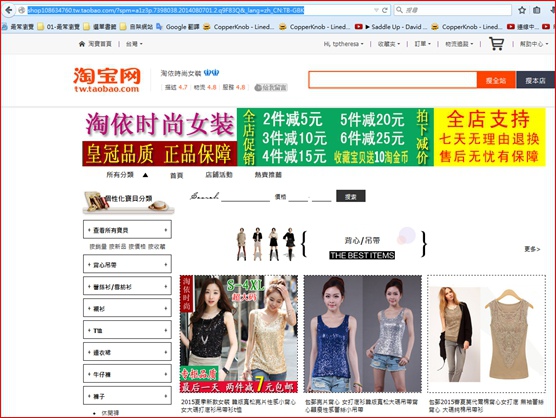Click the 搜本店 dark search button
Screen dimensions: 556x418
[x=535, y=80]
